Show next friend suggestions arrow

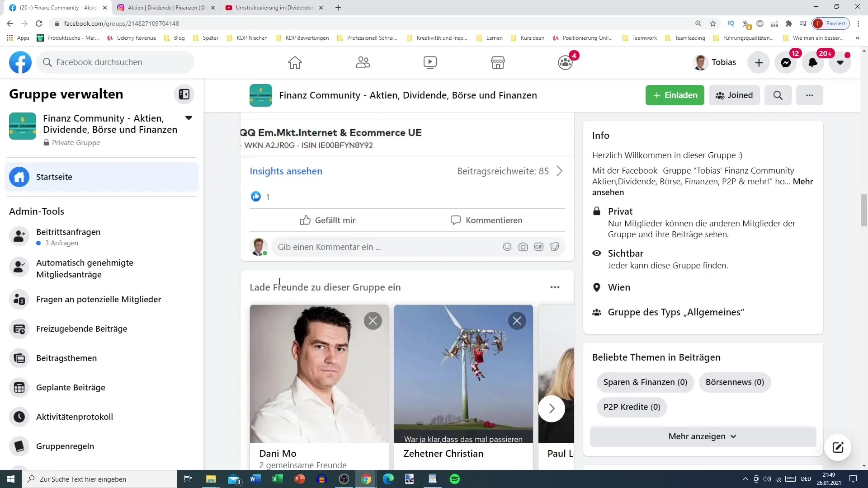(x=552, y=409)
